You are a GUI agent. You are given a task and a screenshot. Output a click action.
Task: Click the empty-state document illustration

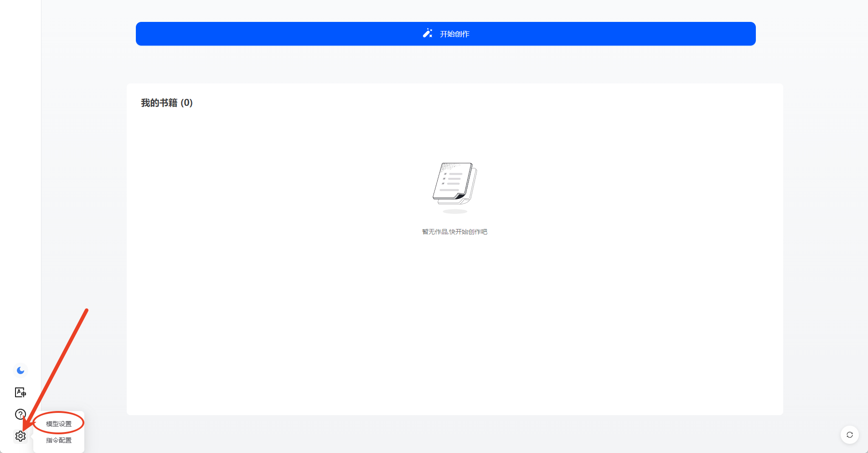coord(455,183)
